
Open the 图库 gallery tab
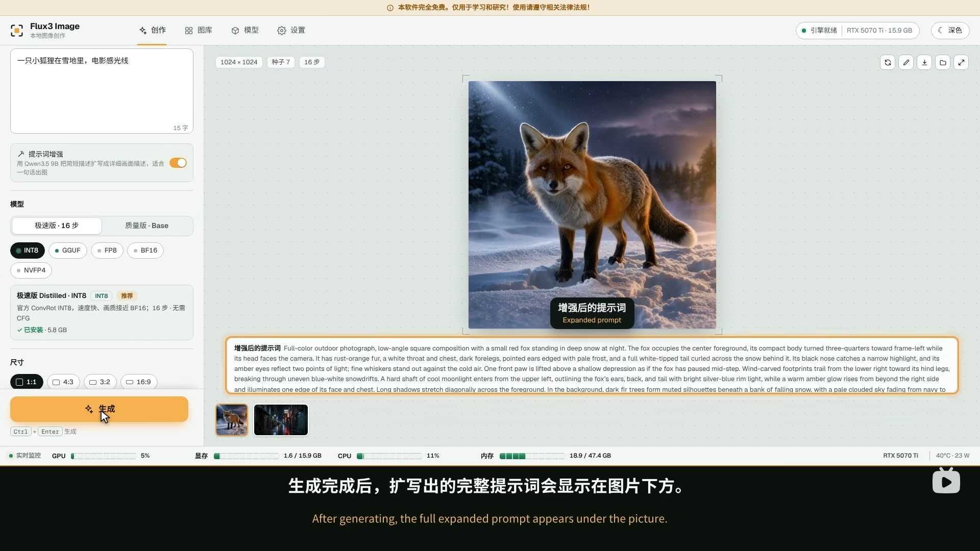pos(199,31)
